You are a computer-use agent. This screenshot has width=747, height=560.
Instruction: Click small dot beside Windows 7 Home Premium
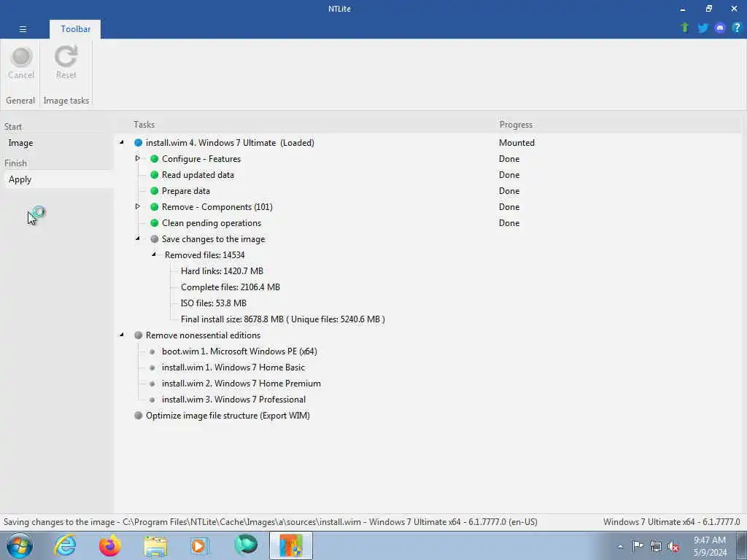[x=152, y=384]
